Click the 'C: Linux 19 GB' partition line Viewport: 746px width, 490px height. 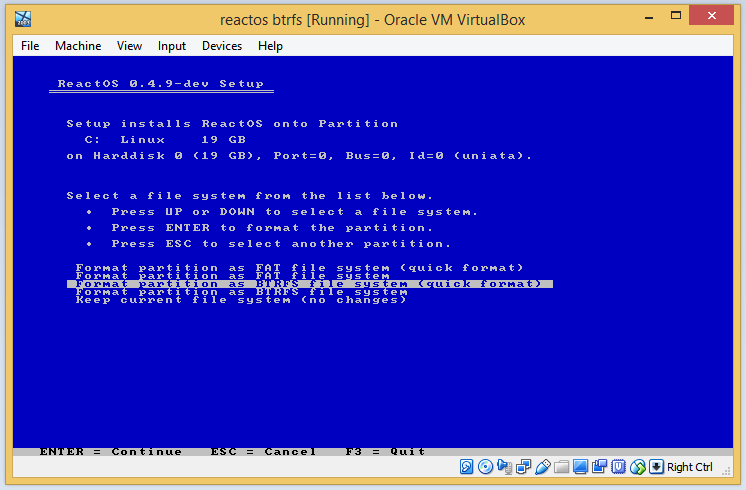pos(165,139)
